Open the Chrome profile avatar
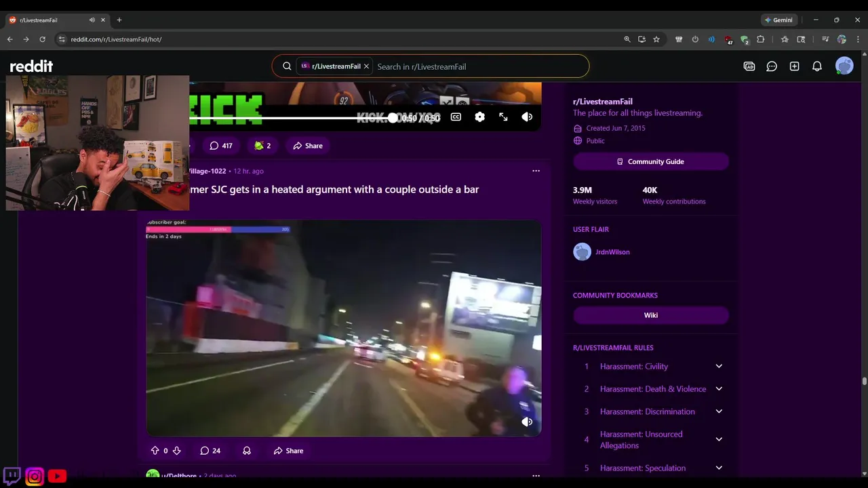Image resolution: width=868 pixels, height=488 pixels. click(x=842, y=39)
